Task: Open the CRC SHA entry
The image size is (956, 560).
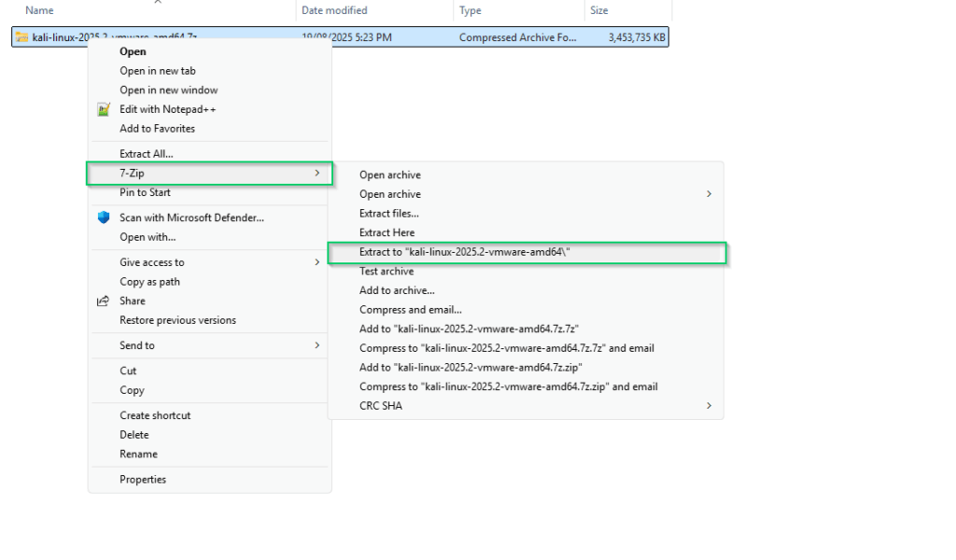Action: (x=526, y=406)
